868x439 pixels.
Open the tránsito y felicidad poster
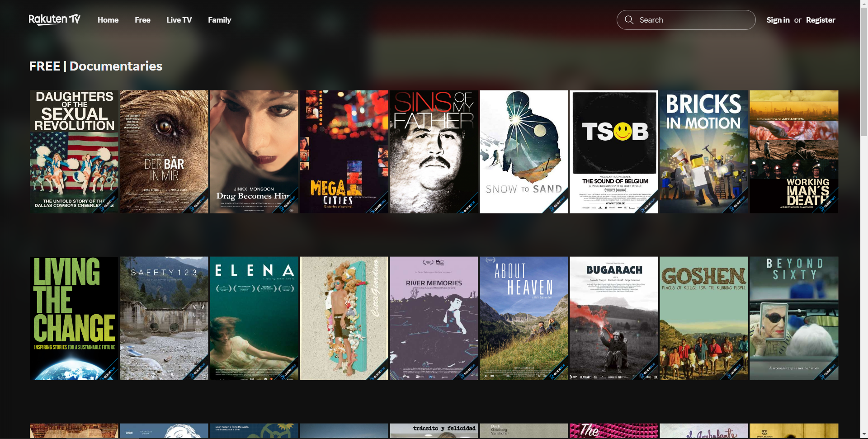(434, 431)
